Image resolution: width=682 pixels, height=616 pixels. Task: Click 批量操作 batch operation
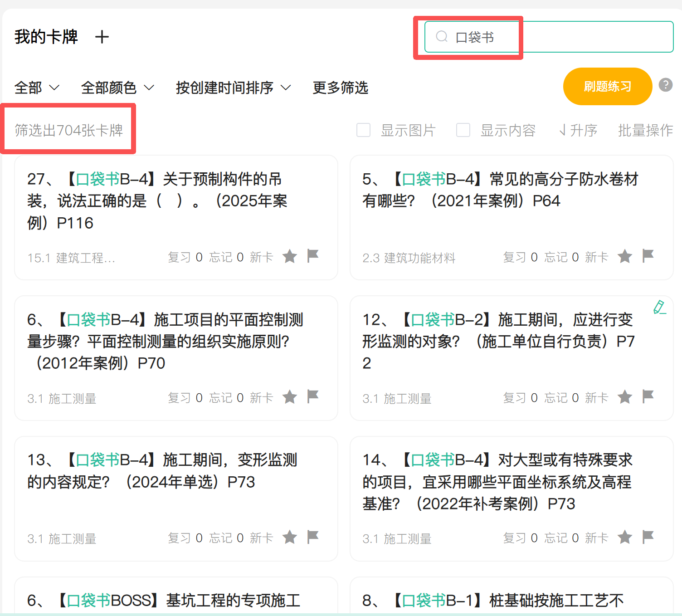(645, 131)
